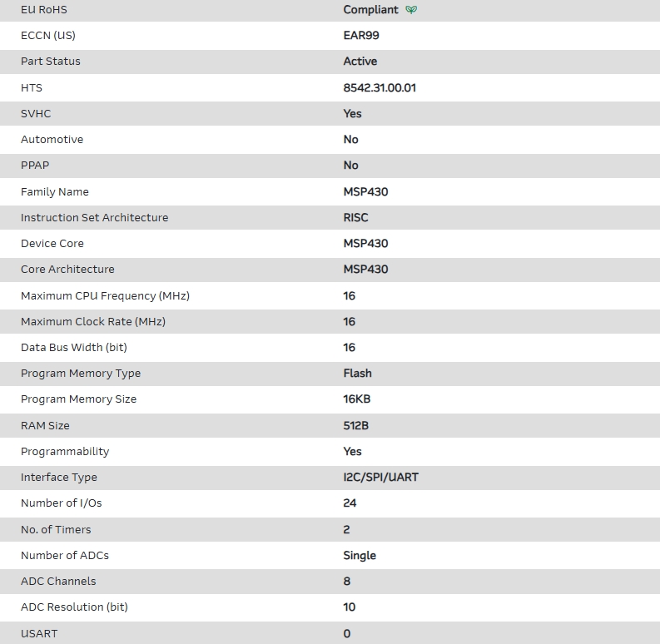660x644 pixels.
Task: Select the EAR99 ECCN value
Action: 361,36
